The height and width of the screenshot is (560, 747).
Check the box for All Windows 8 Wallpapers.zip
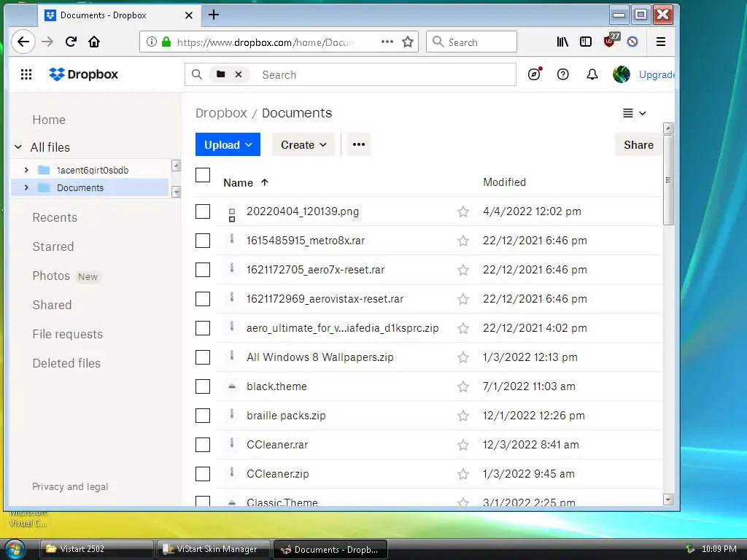[x=203, y=357]
